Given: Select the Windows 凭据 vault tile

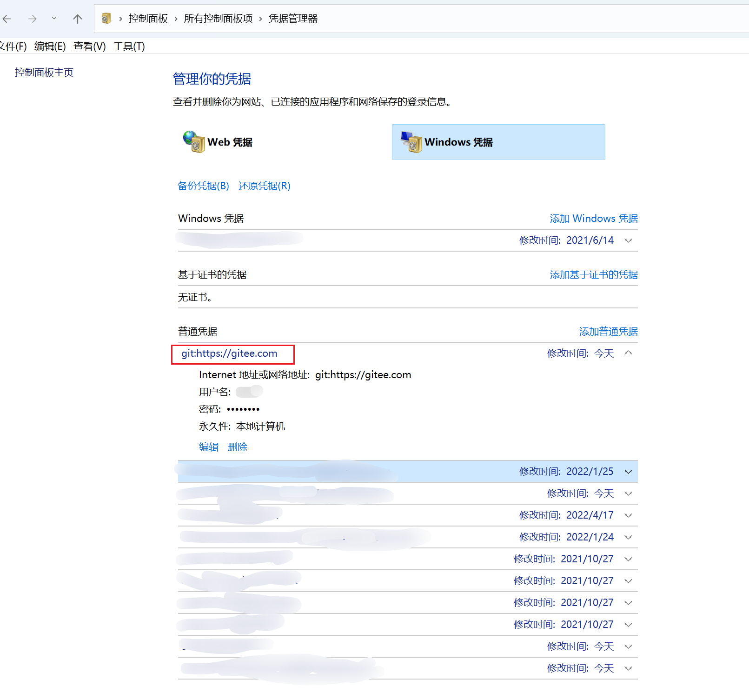Looking at the screenshot, I should (x=498, y=142).
